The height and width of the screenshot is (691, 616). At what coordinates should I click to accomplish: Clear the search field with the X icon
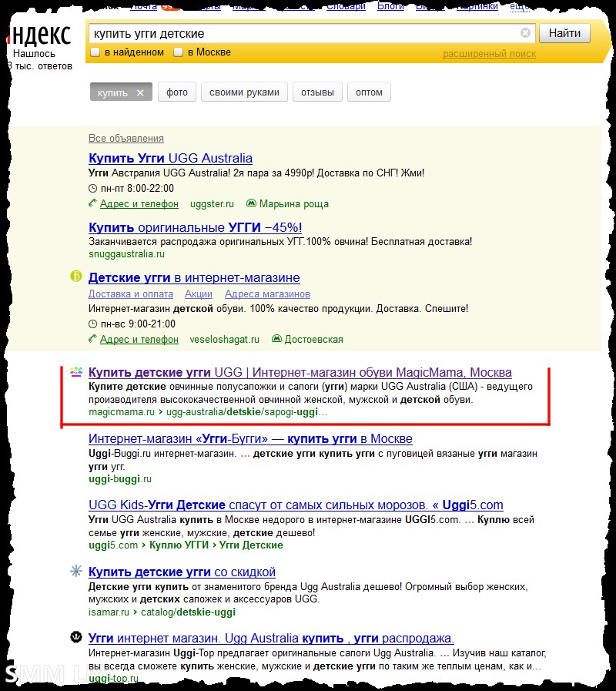(x=525, y=33)
